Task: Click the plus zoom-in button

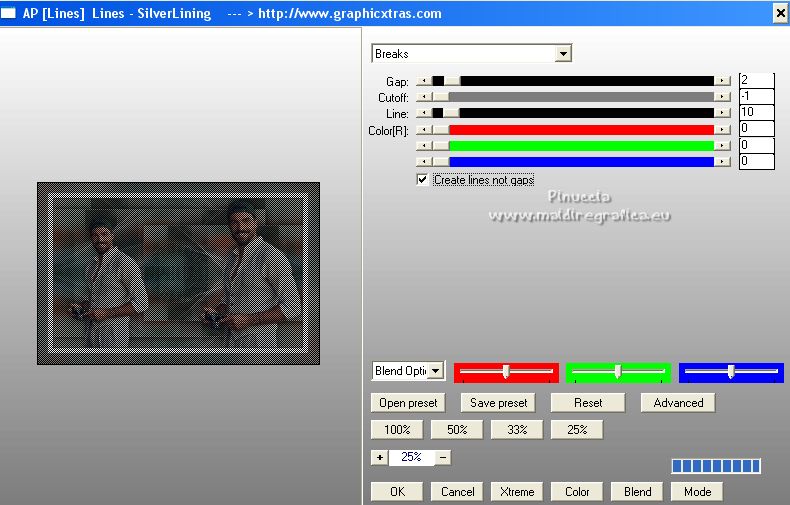Action: pos(379,458)
